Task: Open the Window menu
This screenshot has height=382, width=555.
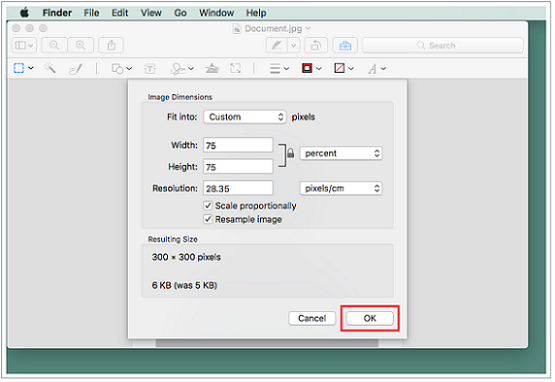Action: tap(216, 13)
